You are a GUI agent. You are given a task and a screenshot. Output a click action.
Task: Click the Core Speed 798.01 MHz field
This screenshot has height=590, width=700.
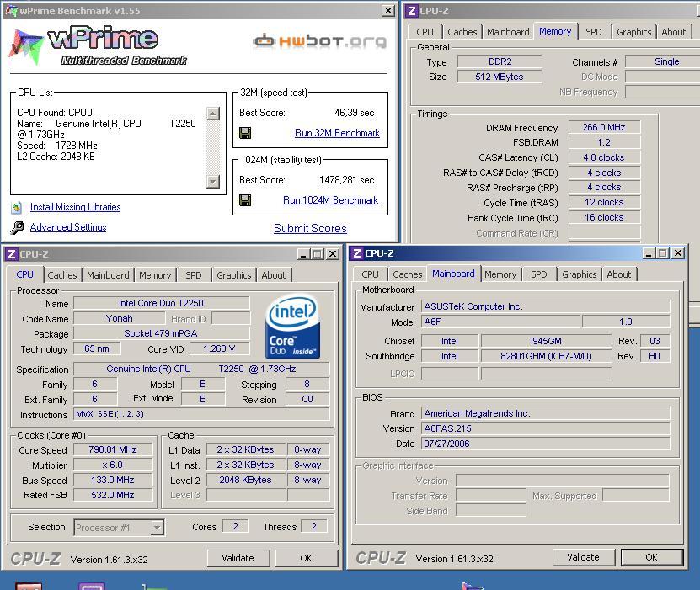(113, 449)
